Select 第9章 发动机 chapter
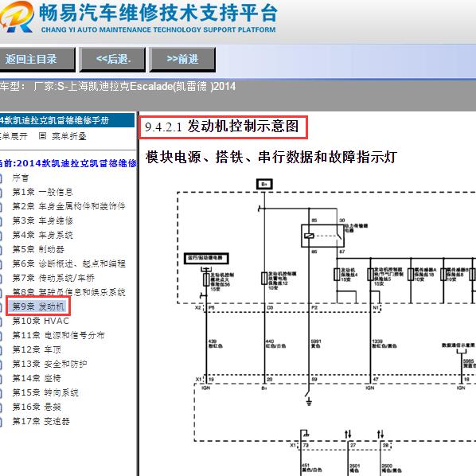Screen dimensions: 476x476 38,306
